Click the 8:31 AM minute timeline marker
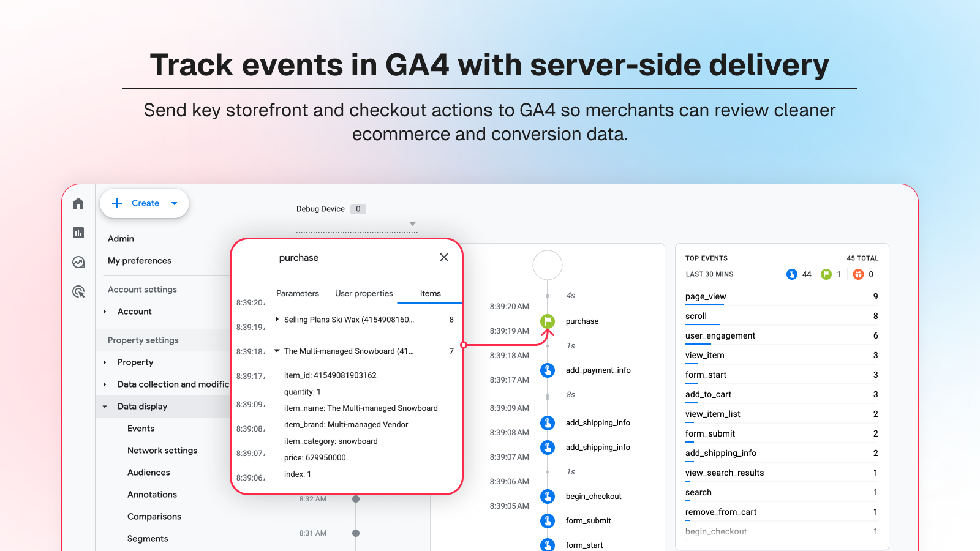The width and height of the screenshot is (980, 551). pyautogui.click(x=356, y=533)
